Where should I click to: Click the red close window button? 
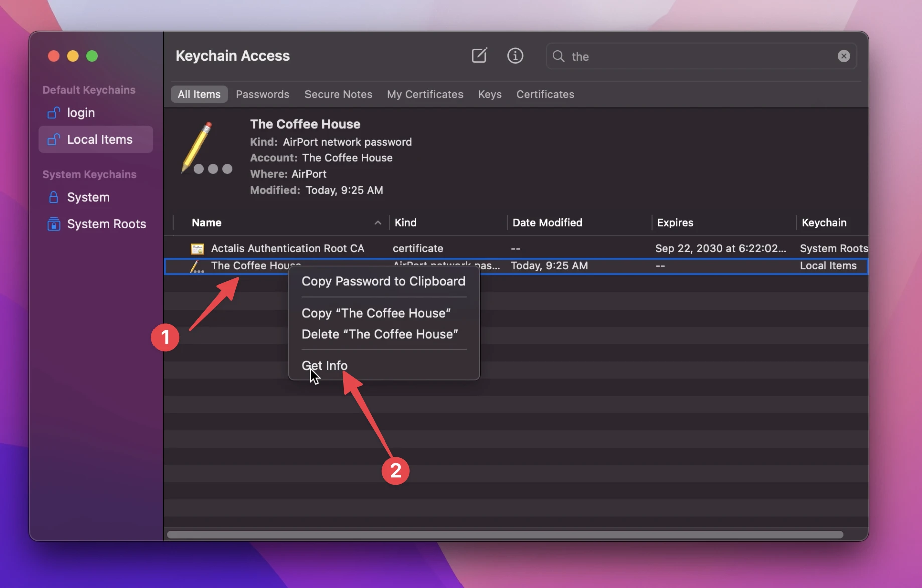click(54, 56)
